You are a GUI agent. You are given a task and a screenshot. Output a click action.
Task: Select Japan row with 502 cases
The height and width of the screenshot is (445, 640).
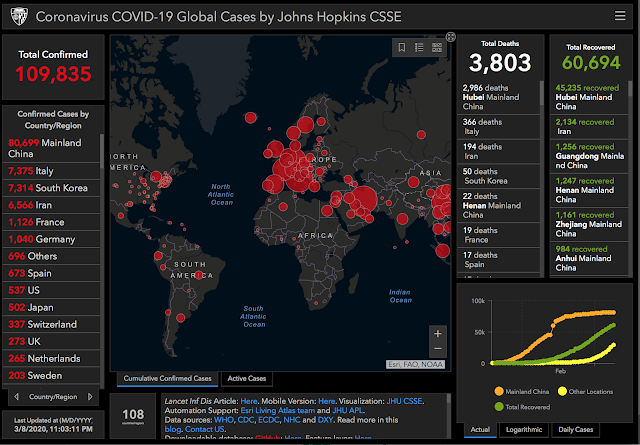coord(51,307)
